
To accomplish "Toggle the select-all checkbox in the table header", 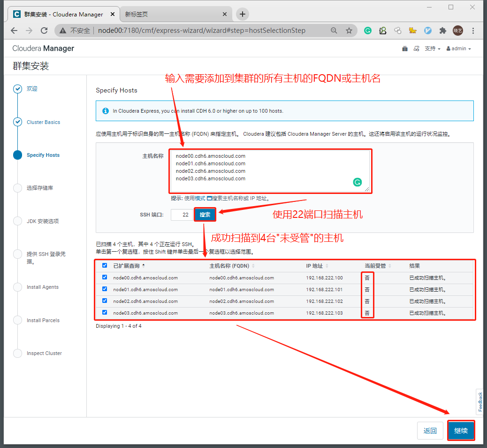I will coord(105,265).
